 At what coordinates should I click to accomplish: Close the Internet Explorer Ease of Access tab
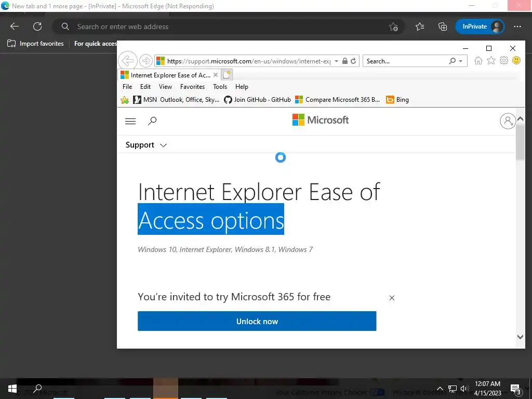tap(216, 75)
